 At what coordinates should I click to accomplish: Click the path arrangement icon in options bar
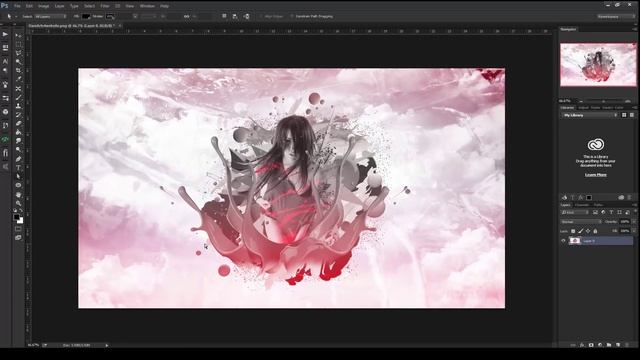coord(247,16)
